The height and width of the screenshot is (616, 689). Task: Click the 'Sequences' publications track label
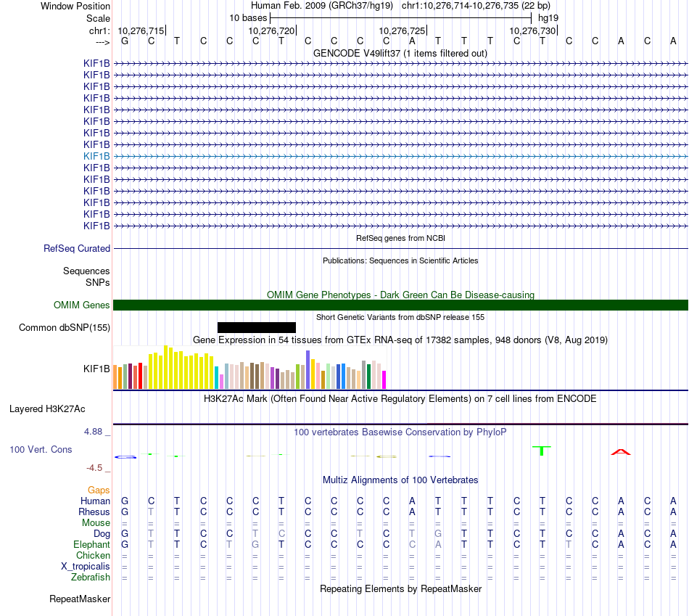[x=86, y=271]
